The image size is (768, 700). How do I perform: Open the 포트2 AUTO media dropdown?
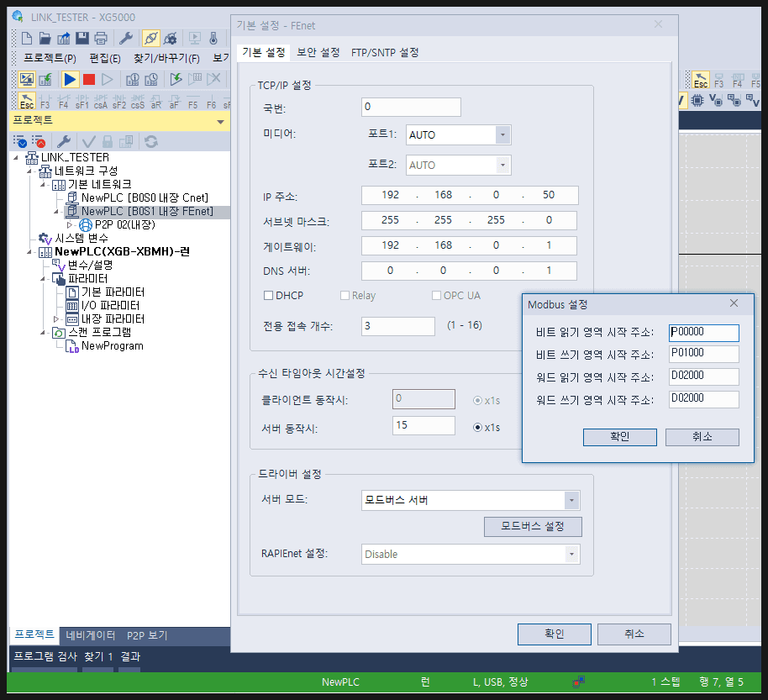point(502,165)
